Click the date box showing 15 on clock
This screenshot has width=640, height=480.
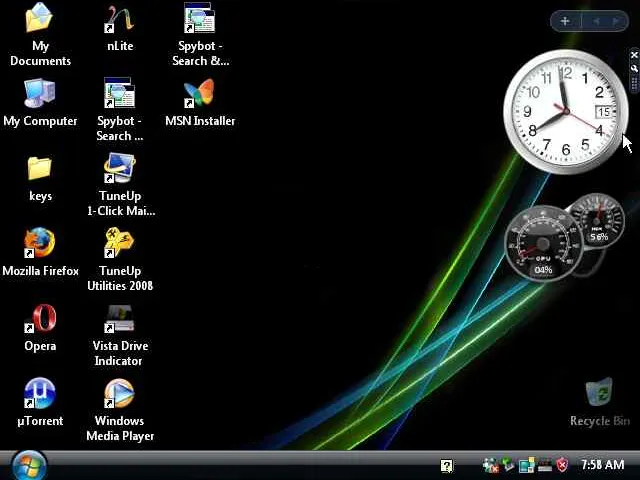604,112
